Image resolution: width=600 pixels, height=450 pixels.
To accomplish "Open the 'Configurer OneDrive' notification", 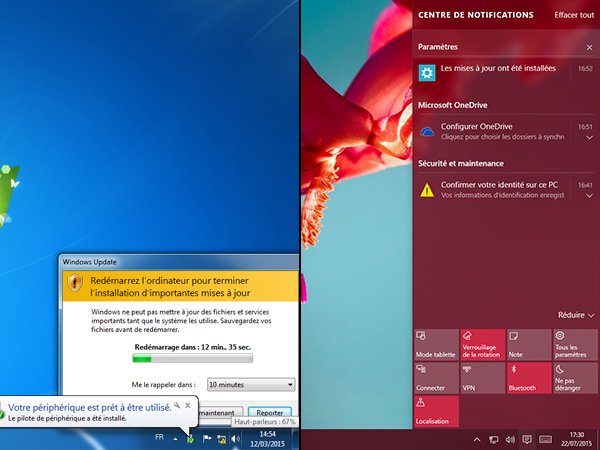I will click(x=506, y=131).
